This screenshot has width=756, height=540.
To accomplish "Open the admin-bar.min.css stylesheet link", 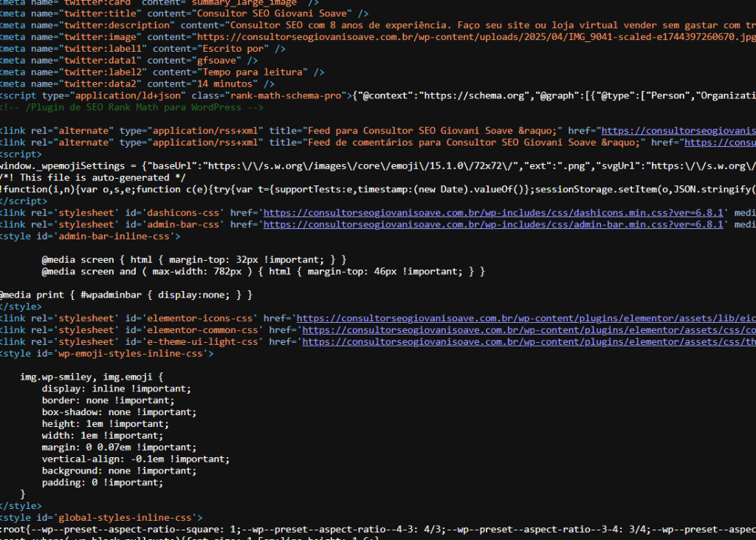I will (493, 225).
